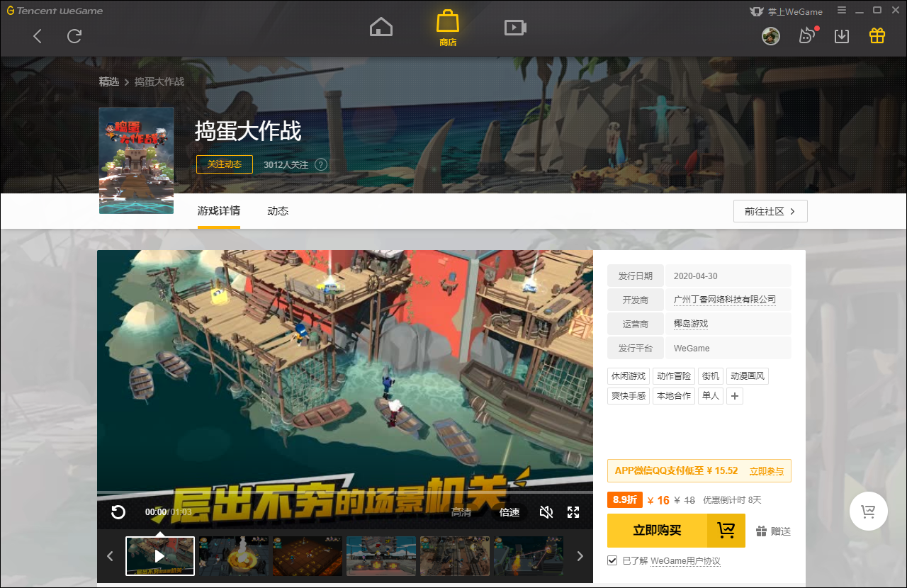Click the video progress bar
The image size is (907, 588).
coord(345,492)
